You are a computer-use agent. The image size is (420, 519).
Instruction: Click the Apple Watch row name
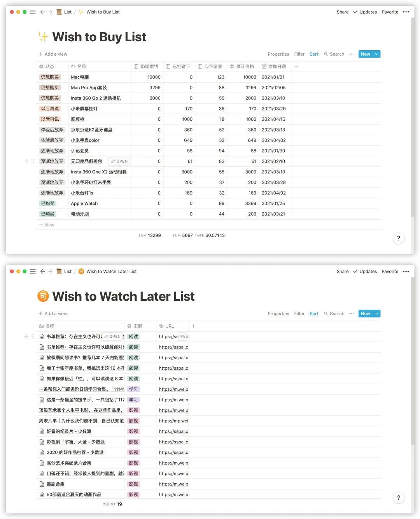click(84, 203)
